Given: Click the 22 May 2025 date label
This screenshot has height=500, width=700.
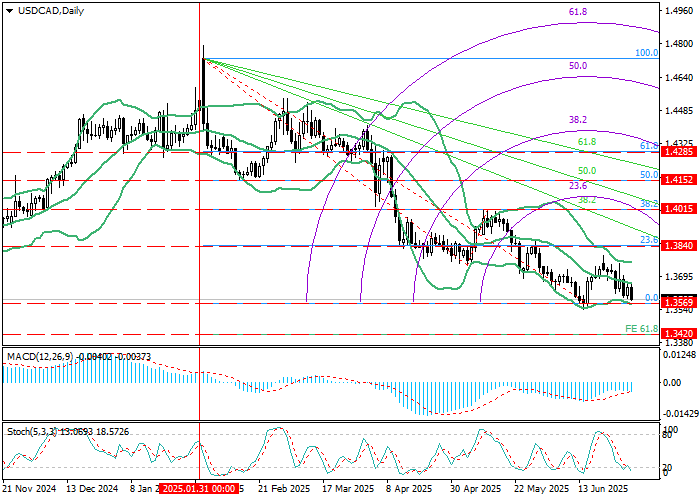Looking at the screenshot, I should pos(541,489).
